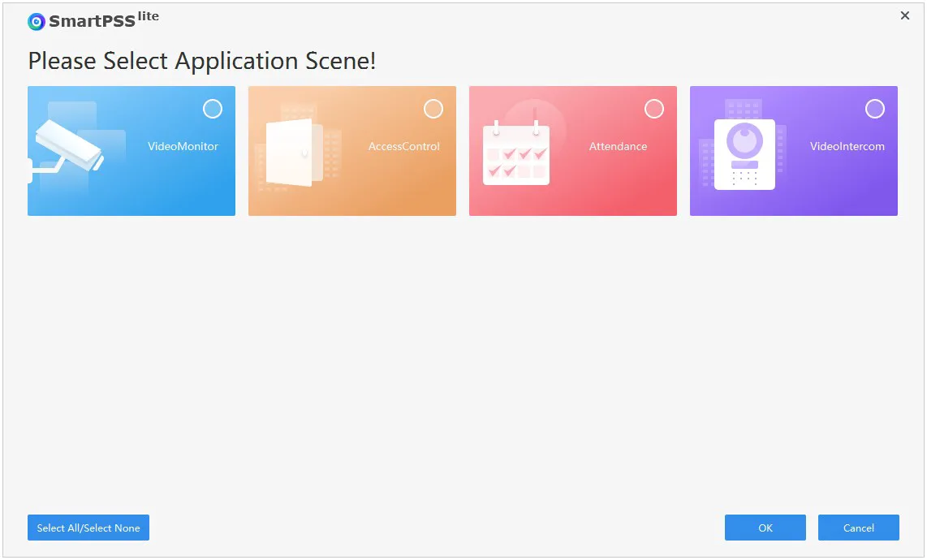Viewport: 927px width, 560px height.
Task: Click the SmartPSS lite title text
Action: (103, 21)
